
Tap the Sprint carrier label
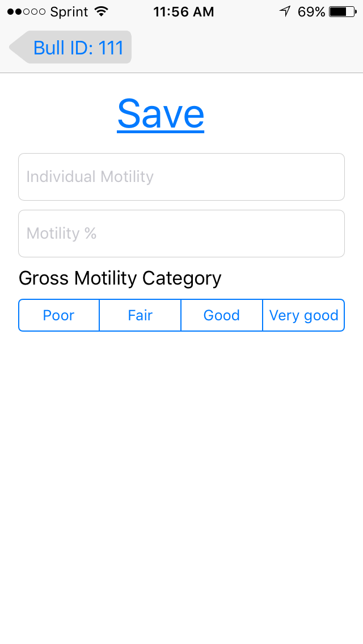[x=69, y=12]
